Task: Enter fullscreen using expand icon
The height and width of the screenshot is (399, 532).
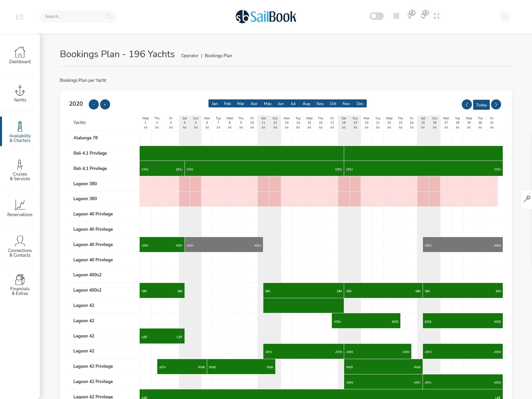Action: (x=437, y=16)
